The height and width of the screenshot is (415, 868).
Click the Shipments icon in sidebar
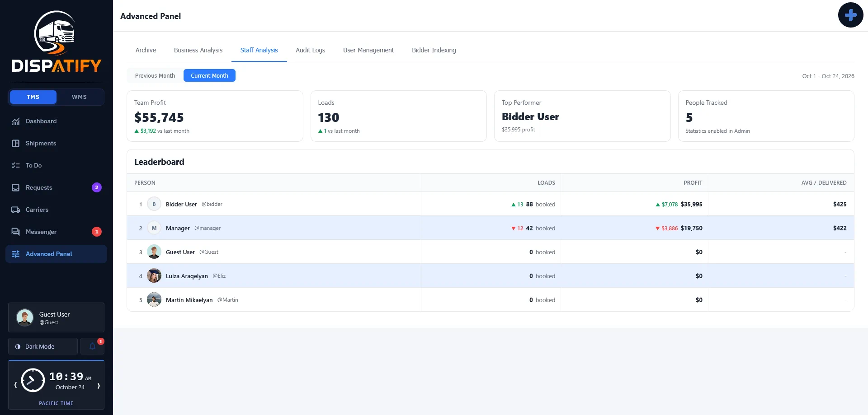point(16,143)
